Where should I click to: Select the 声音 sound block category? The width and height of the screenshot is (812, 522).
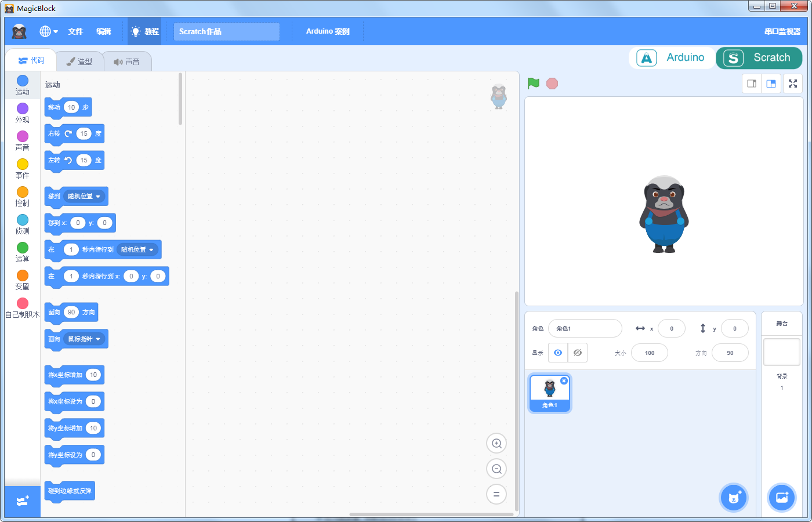pos(23,141)
